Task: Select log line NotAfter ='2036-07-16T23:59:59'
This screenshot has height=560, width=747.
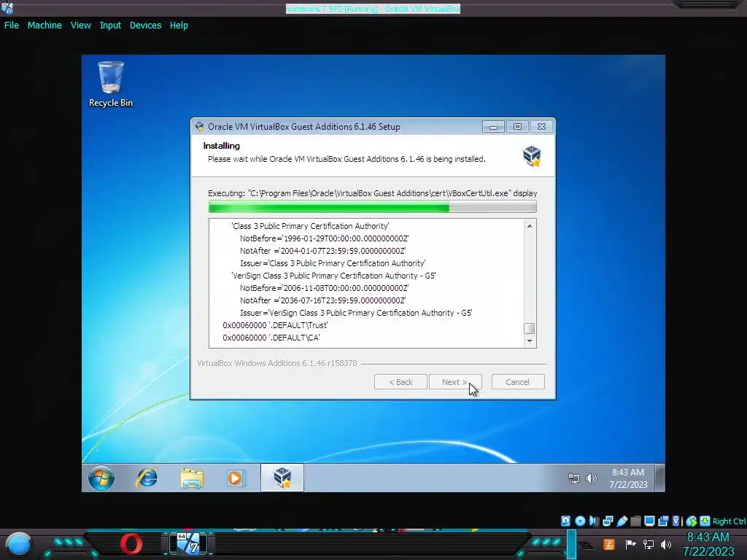Action: [323, 300]
